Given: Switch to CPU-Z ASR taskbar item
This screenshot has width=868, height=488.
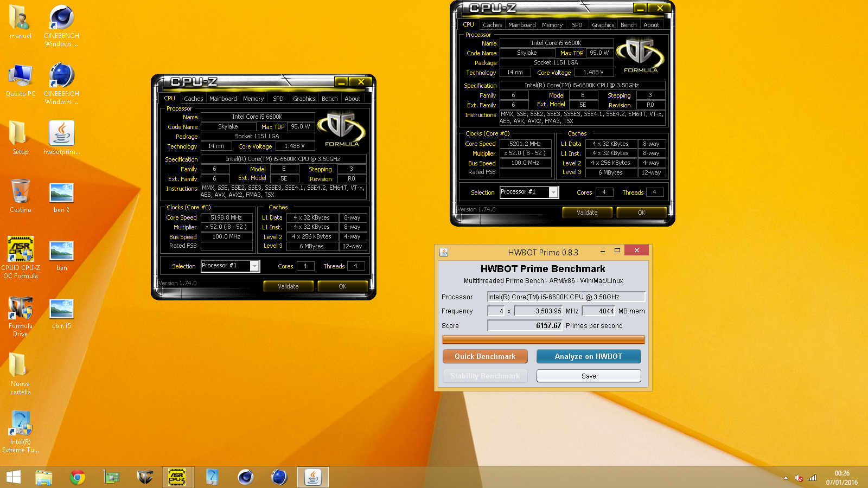Looking at the screenshot, I should pos(177,477).
